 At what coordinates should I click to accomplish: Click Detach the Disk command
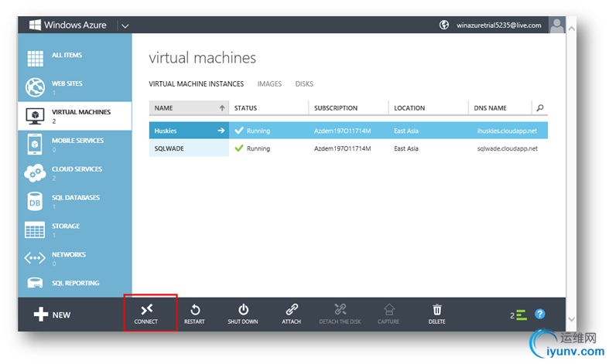340,314
